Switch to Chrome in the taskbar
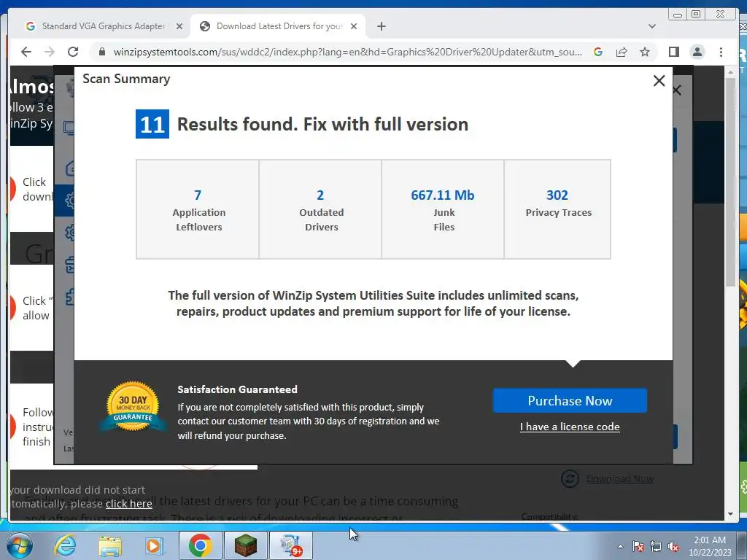 tap(200, 545)
